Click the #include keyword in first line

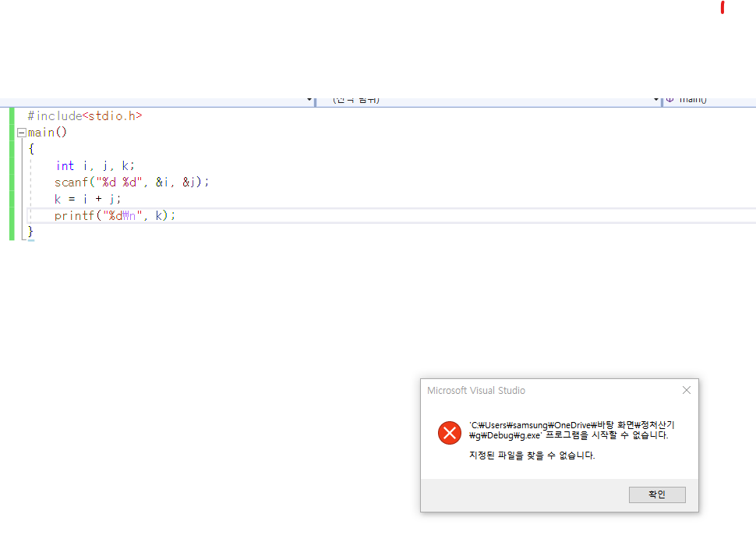55,115
